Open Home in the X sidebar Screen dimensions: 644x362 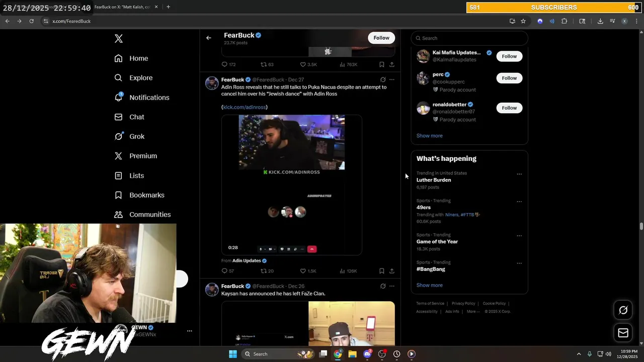click(x=131, y=58)
